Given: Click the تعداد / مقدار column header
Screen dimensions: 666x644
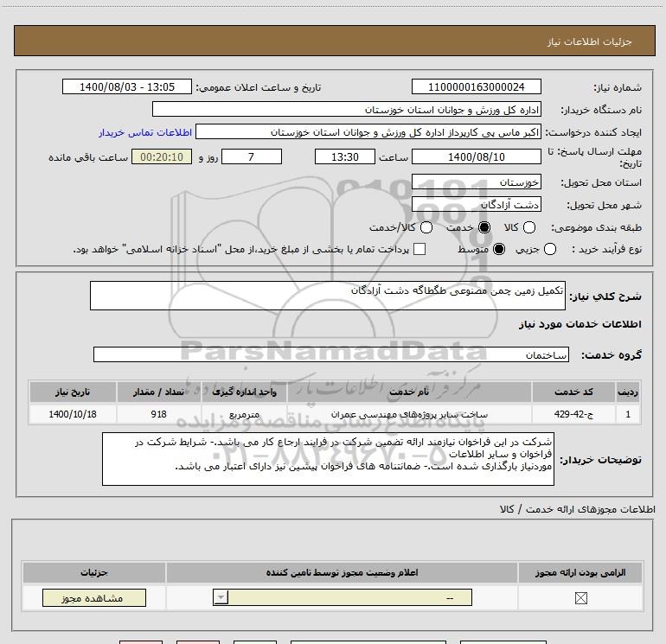Looking at the screenshot, I should (158, 392).
